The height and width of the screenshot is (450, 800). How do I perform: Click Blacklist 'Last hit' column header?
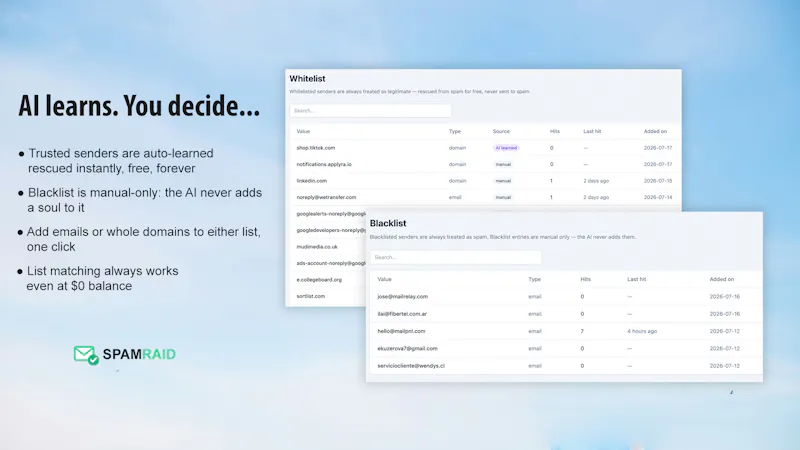click(x=637, y=279)
